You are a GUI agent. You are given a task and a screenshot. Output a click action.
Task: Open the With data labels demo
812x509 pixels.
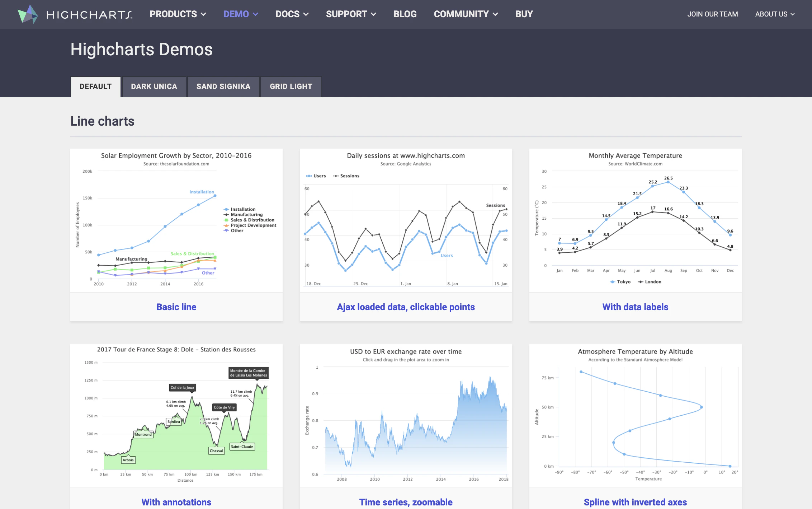click(635, 307)
